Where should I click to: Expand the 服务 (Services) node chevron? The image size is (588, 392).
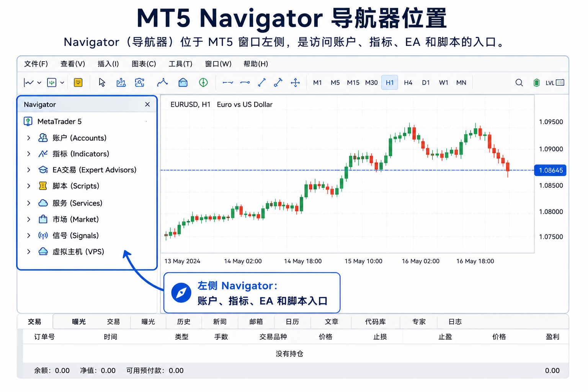point(29,203)
